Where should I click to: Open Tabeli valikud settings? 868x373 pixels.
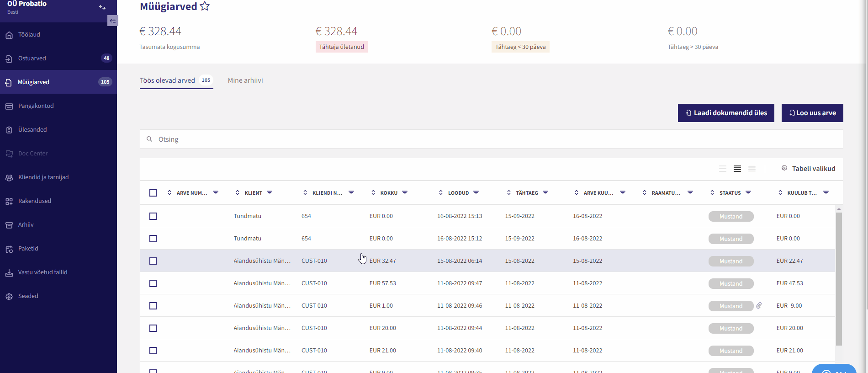click(x=808, y=169)
